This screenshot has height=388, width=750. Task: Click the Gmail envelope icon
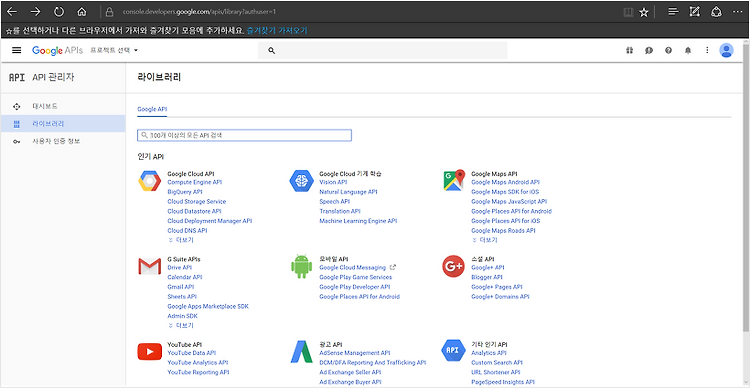click(150, 266)
